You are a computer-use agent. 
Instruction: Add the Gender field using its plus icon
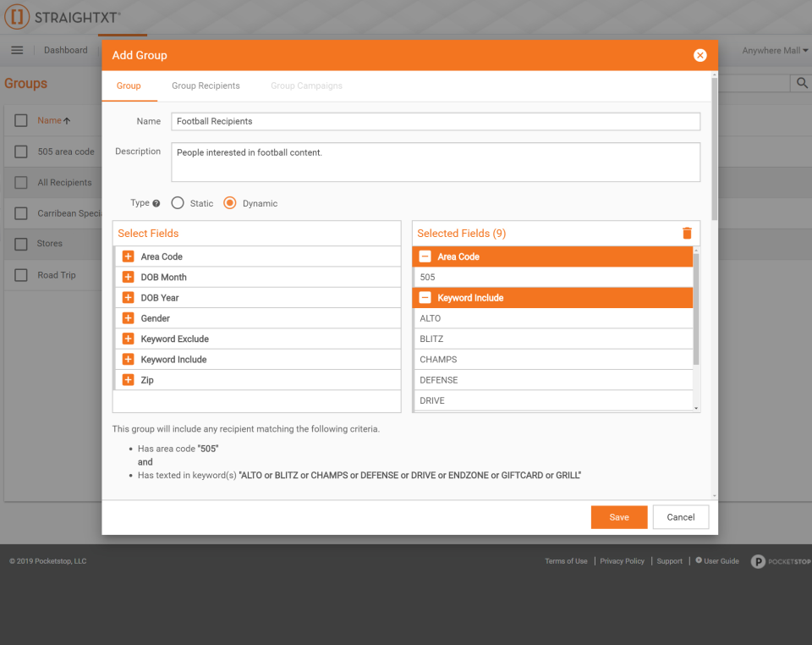click(x=128, y=317)
